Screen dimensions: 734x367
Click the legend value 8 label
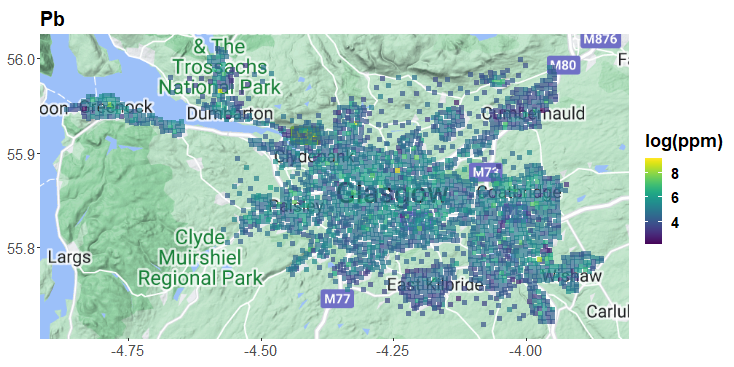point(675,174)
